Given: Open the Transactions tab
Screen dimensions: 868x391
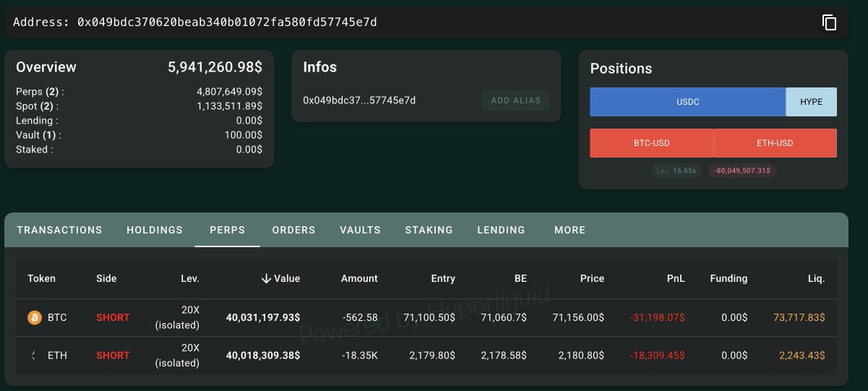Looking at the screenshot, I should coord(59,230).
